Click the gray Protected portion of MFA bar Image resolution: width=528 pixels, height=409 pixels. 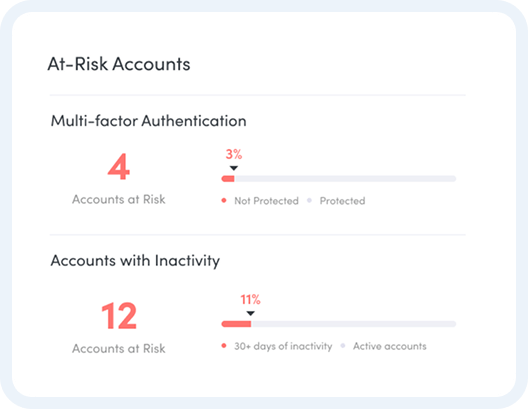[x=345, y=179]
